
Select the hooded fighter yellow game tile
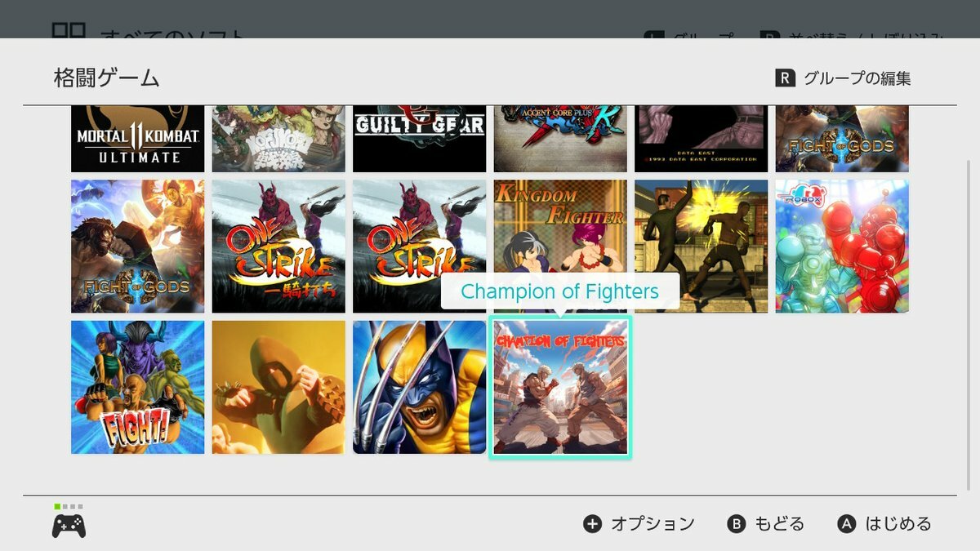click(x=278, y=387)
